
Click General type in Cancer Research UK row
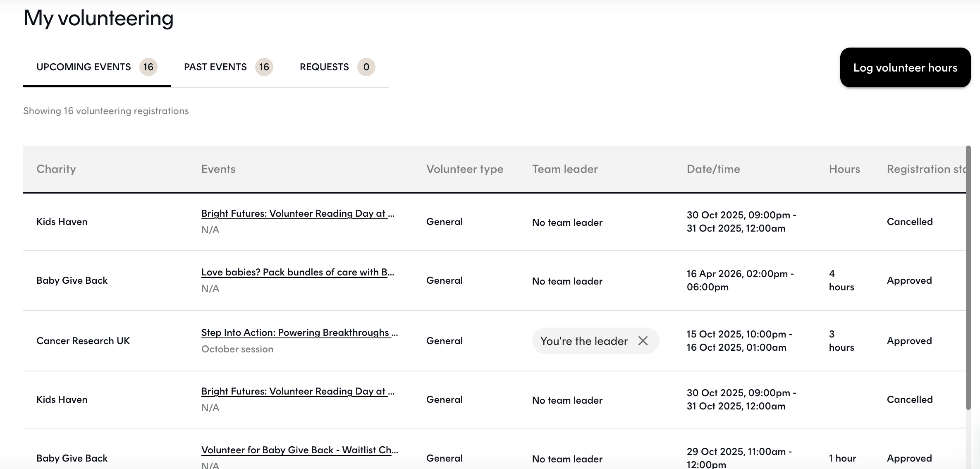tap(445, 341)
